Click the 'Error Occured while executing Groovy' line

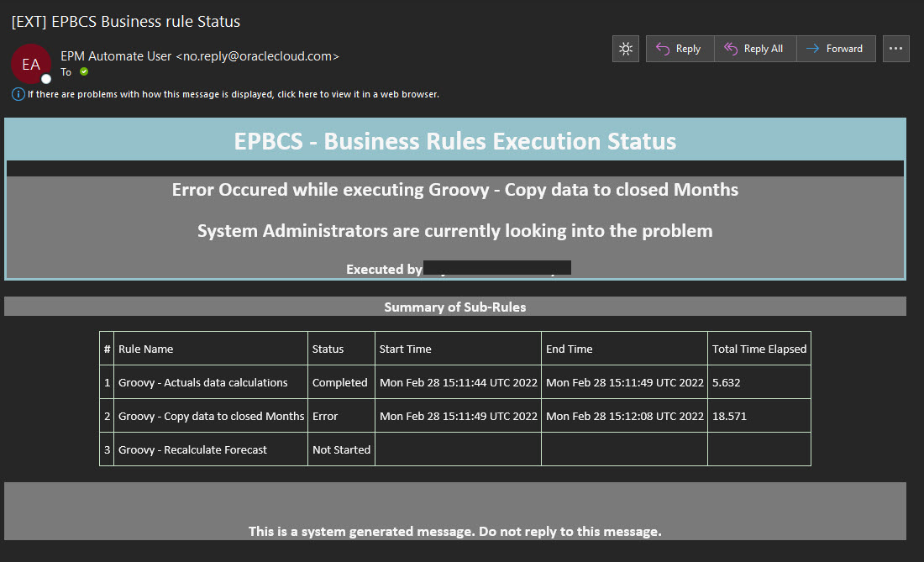pos(455,190)
